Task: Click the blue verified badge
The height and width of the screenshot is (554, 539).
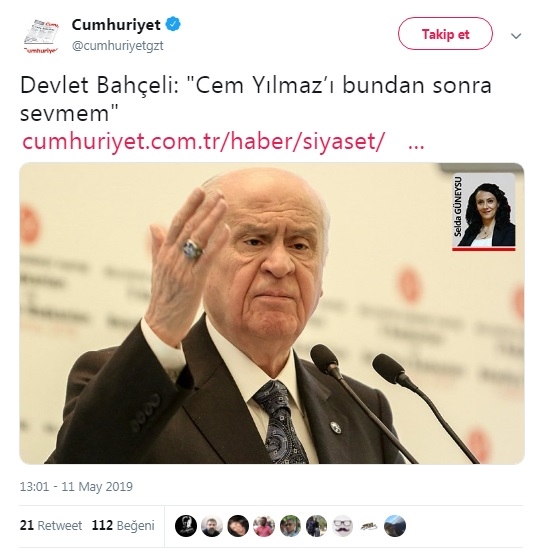Action: (x=173, y=24)
